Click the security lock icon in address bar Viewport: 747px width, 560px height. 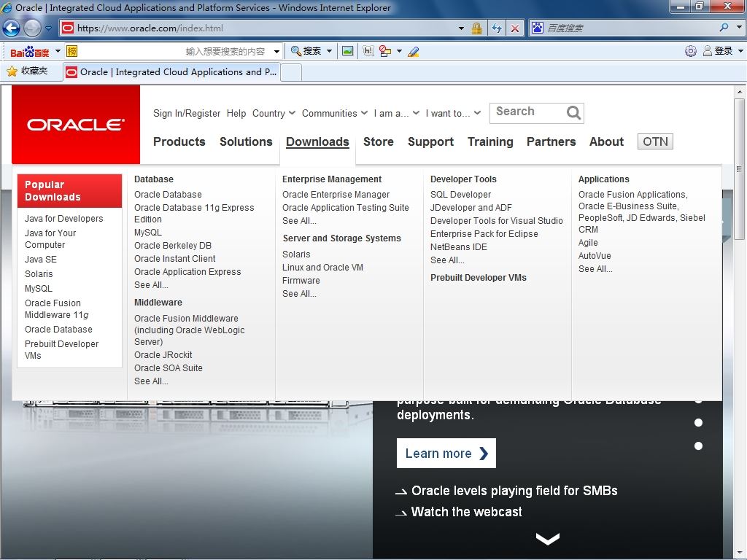pos(476,28)
